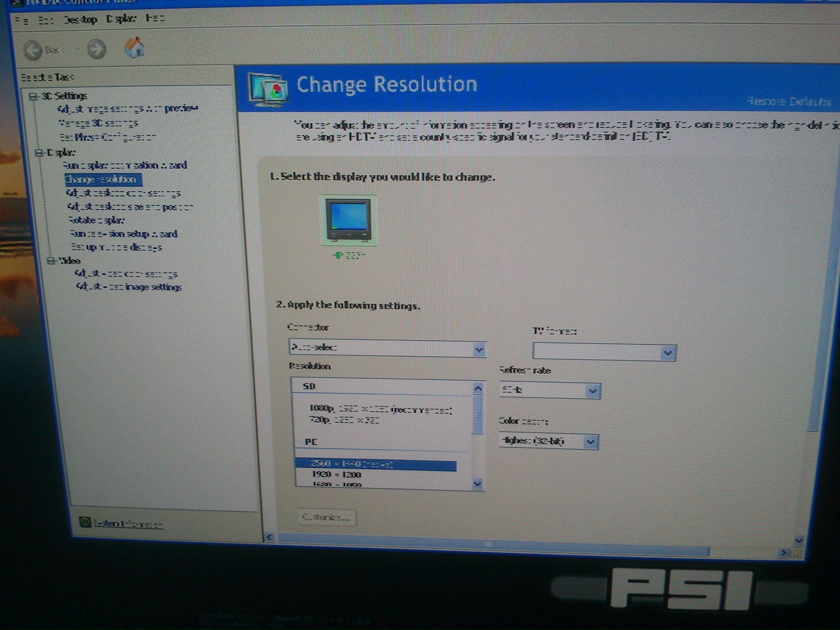Image resolution: width=840 pixels, height=630 pixels.
Task: Open Adjust desktop color settings
Action: click(x=123, y=193)
